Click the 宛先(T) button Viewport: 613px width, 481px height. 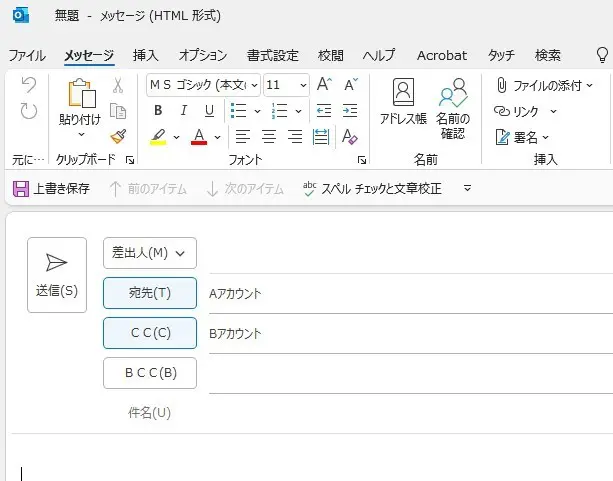tap(150, 293)
